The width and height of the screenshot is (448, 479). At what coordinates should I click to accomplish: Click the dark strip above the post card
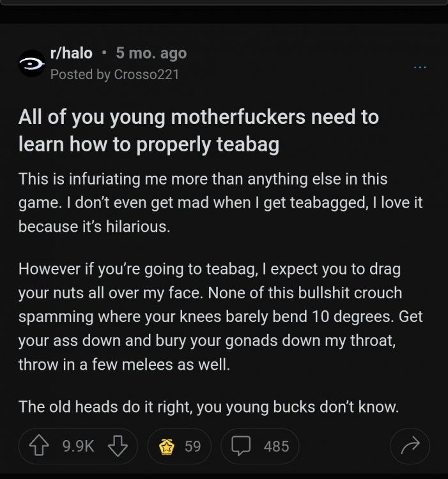(x=224, y=14)
